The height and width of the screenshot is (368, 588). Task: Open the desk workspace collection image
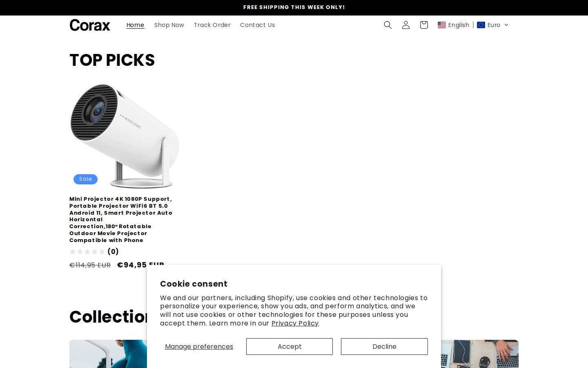pos(480,354)
